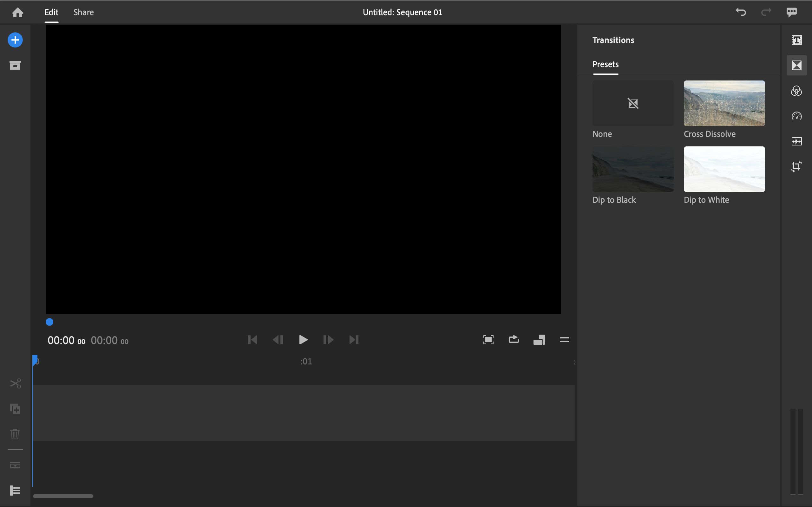Click the Home icon
Viewport: 812px width, 507px height.
click(x=17, y=12)
